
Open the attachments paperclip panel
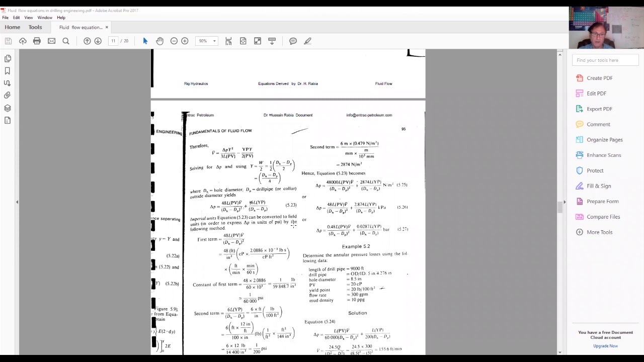8,95
